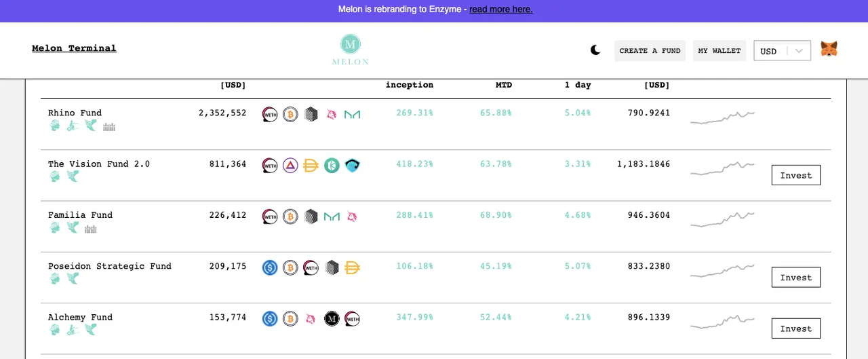Image resolution: width=868 pixels, height=359 pixels.
Task: Click the Melon logo in the header
Action: 350,50
